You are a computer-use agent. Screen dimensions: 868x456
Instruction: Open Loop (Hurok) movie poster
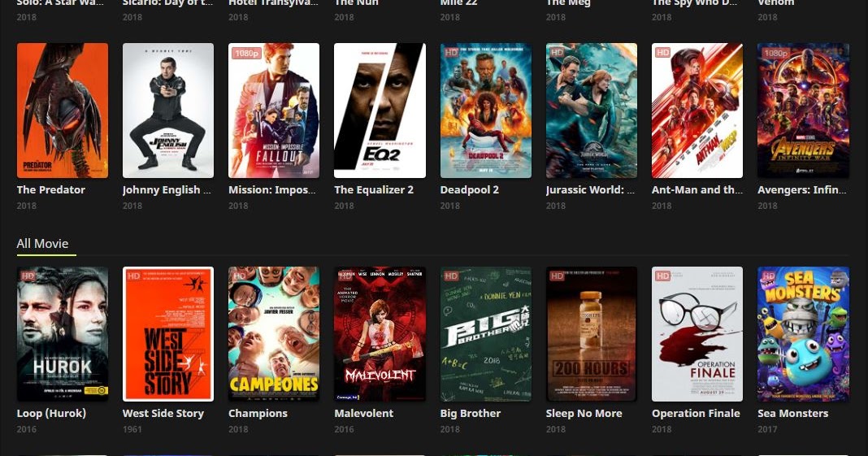(63, 334)
